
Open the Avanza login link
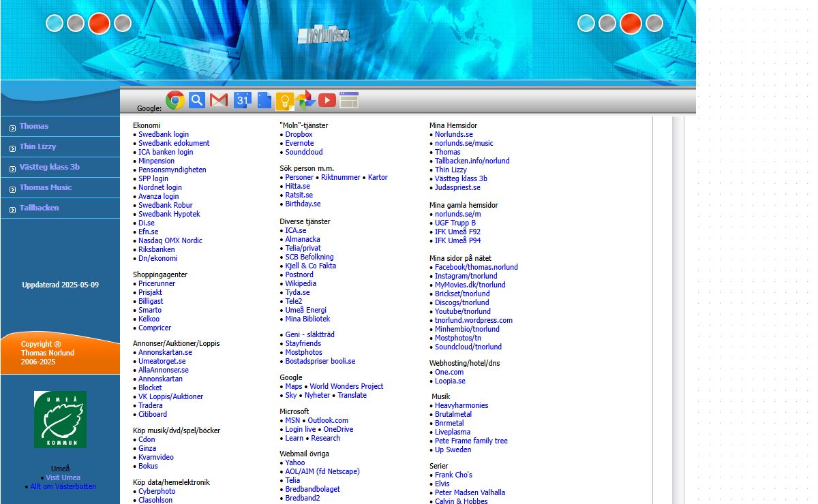click(x=158, y=197)
